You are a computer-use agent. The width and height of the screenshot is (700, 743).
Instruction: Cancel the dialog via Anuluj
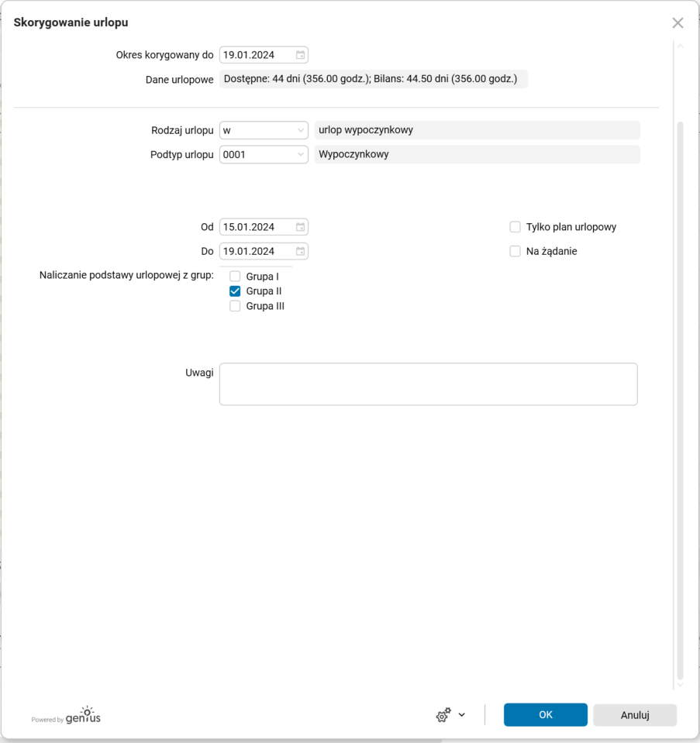coord(634,714)
